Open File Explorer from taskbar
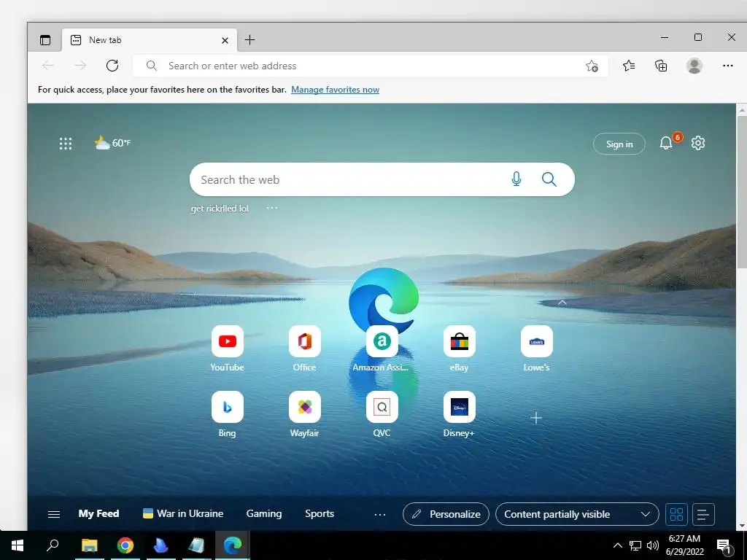 coord(89,545)
